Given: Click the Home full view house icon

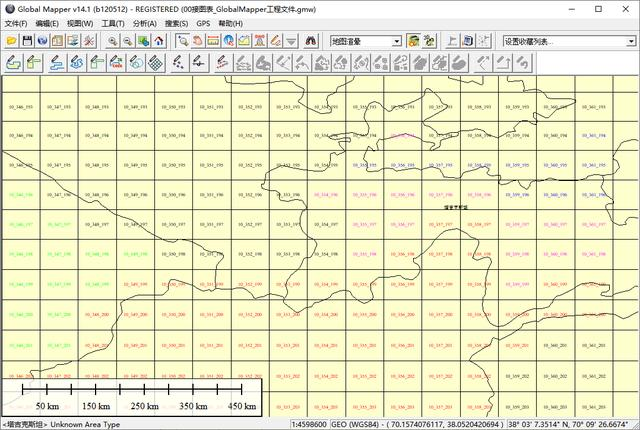Looking at the screenshot, I should (x=158, y=41).
